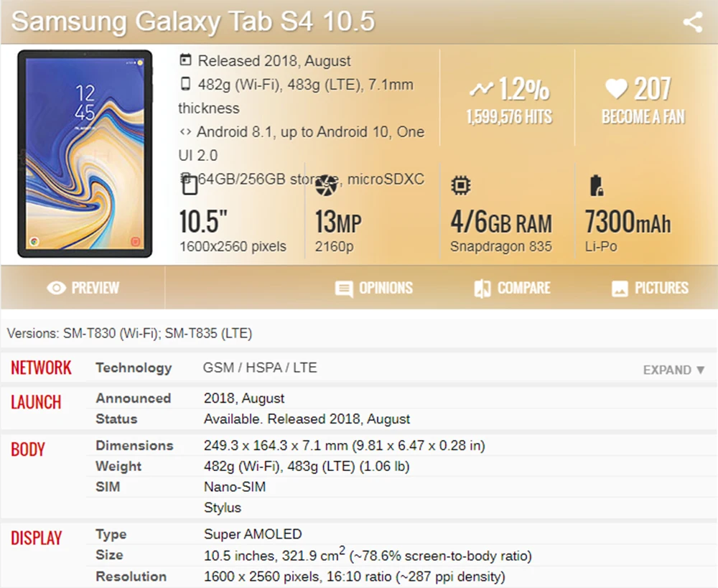
Task: Click the share icon in the header
Action: pyautogui.click(x=692, y=22)
